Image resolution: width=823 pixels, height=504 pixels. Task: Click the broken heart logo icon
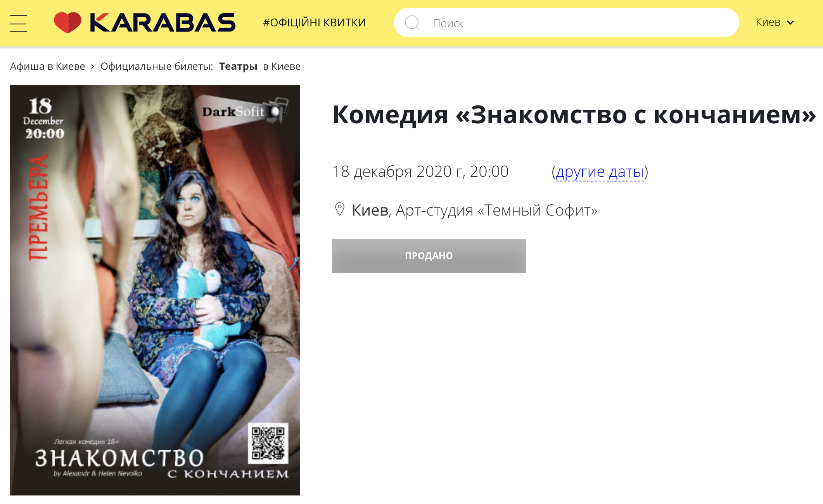pyautogui.click(x=67, y=22)
